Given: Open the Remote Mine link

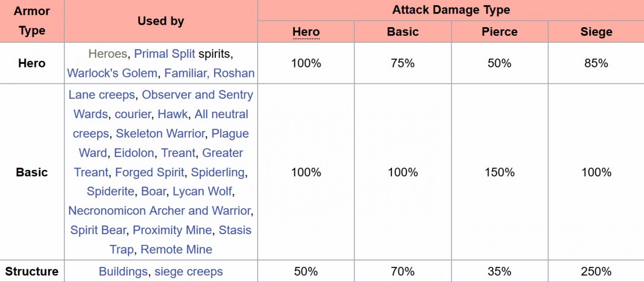Looking at the screenshot, I should (177, 249).
